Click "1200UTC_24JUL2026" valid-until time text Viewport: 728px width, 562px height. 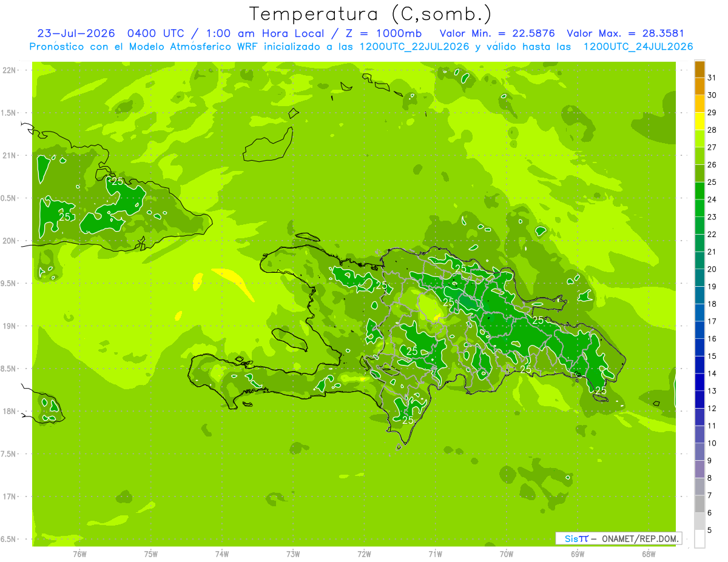638,47
